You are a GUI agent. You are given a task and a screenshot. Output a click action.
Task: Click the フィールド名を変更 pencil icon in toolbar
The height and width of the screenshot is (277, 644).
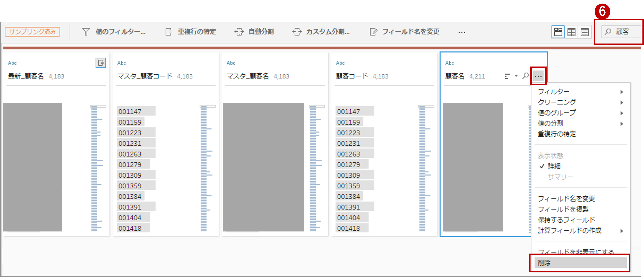(x=373, y=32)
